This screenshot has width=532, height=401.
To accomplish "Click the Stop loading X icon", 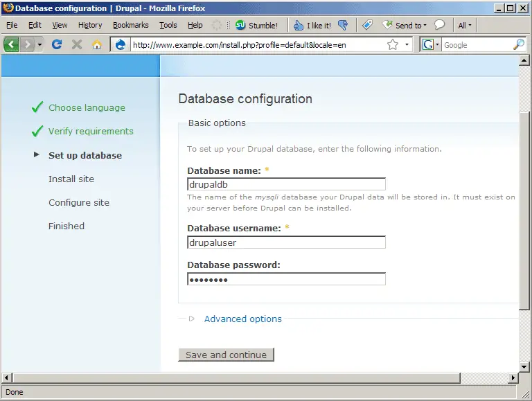I will pos(77,44).
